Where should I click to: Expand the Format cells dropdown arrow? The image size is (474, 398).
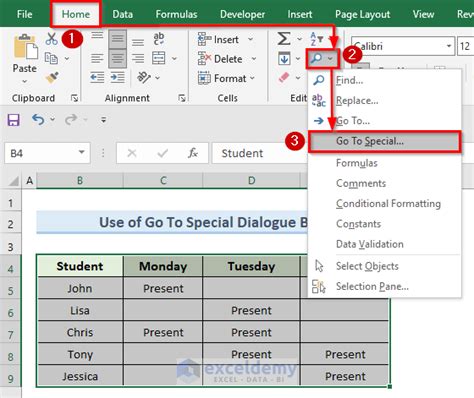tap(252, 78)
